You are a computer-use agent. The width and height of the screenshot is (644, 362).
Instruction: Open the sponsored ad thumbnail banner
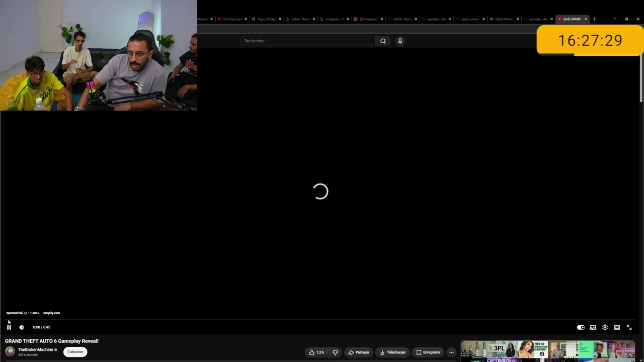548,351
